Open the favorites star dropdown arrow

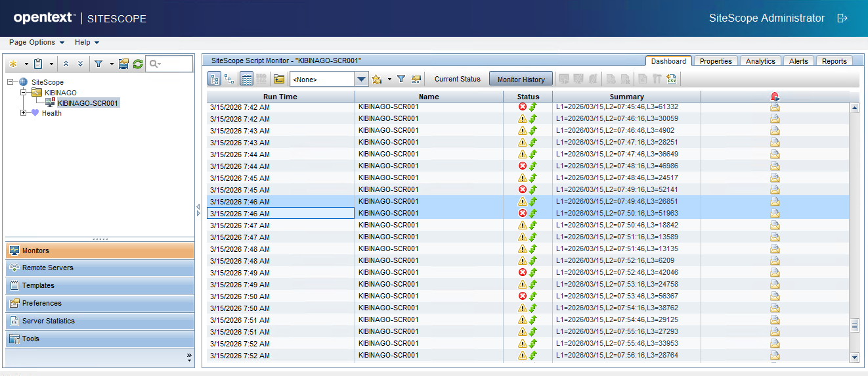pos(389,80)
